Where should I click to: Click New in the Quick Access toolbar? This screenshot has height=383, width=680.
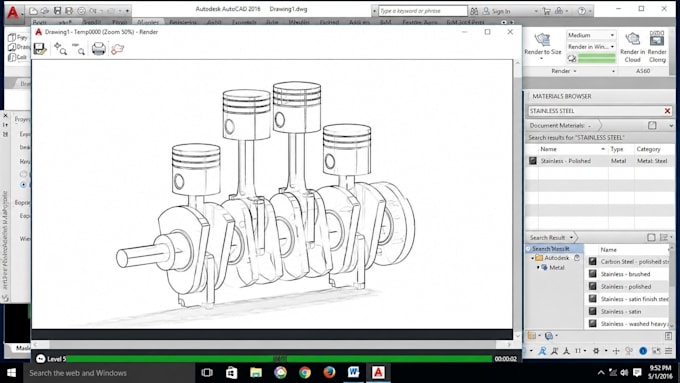33,11
